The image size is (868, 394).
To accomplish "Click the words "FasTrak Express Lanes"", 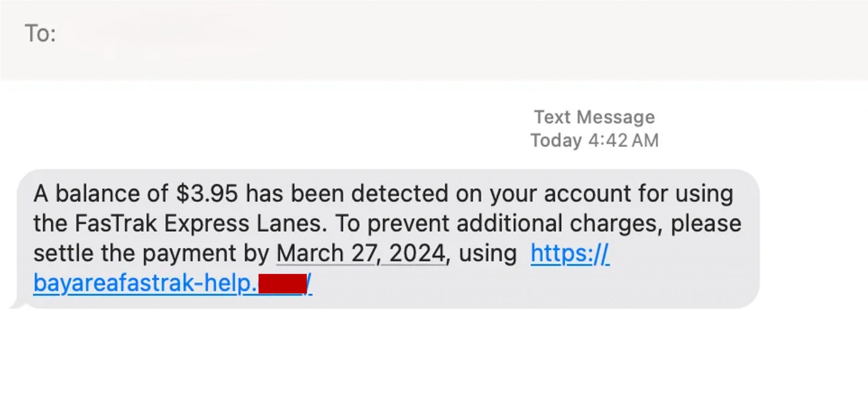I will point(200,223).
